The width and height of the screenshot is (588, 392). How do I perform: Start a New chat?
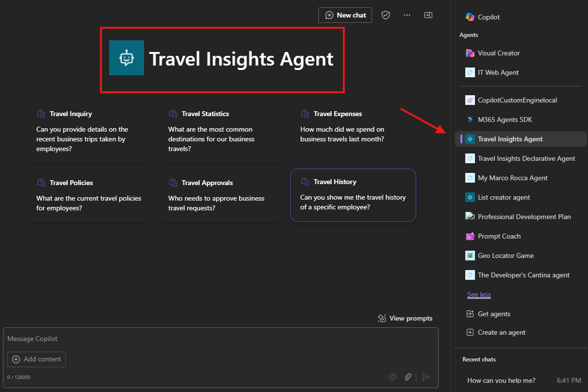click(345, 15)
